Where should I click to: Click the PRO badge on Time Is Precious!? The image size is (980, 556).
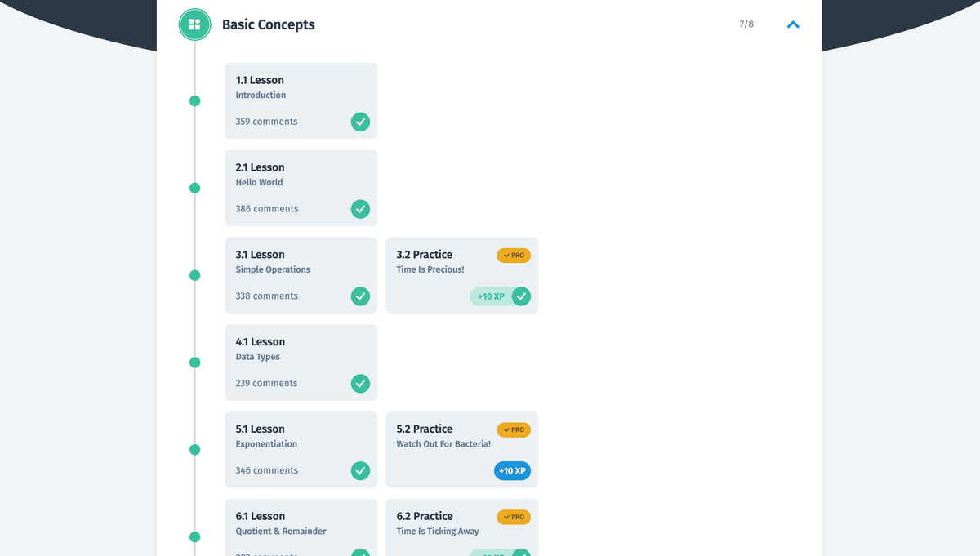coord(514,256)
